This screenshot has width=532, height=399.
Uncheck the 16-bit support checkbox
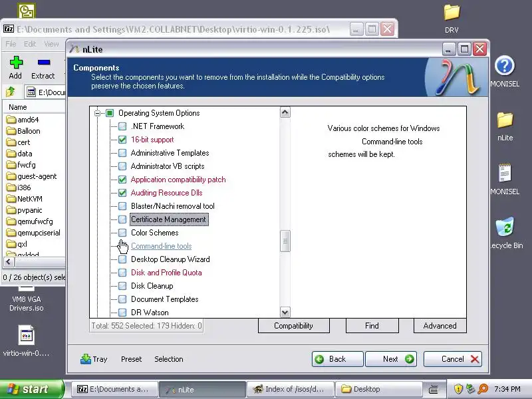click(x=122, y=140)
